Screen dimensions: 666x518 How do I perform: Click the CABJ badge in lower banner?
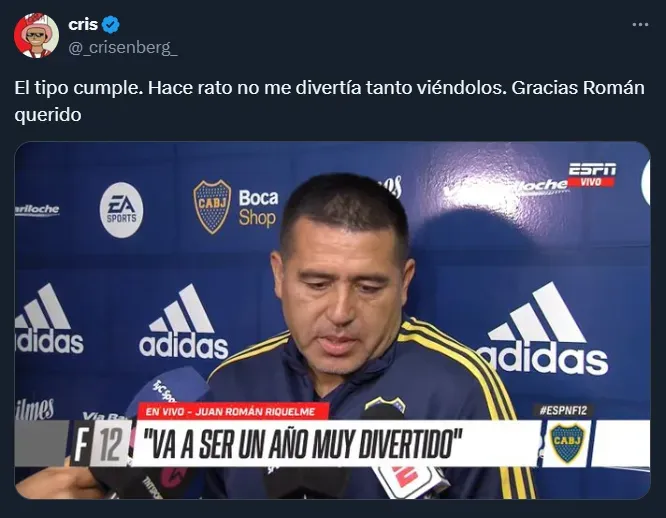[567, 444]
